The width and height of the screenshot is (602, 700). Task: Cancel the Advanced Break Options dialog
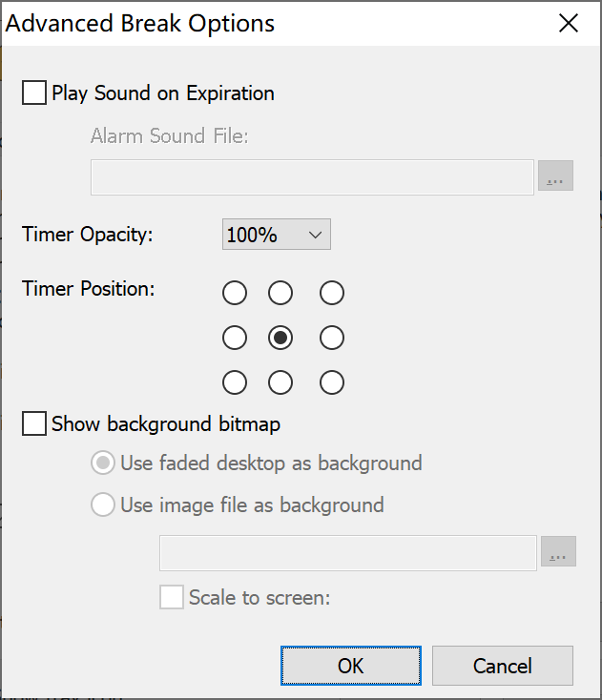pos(503,666)
